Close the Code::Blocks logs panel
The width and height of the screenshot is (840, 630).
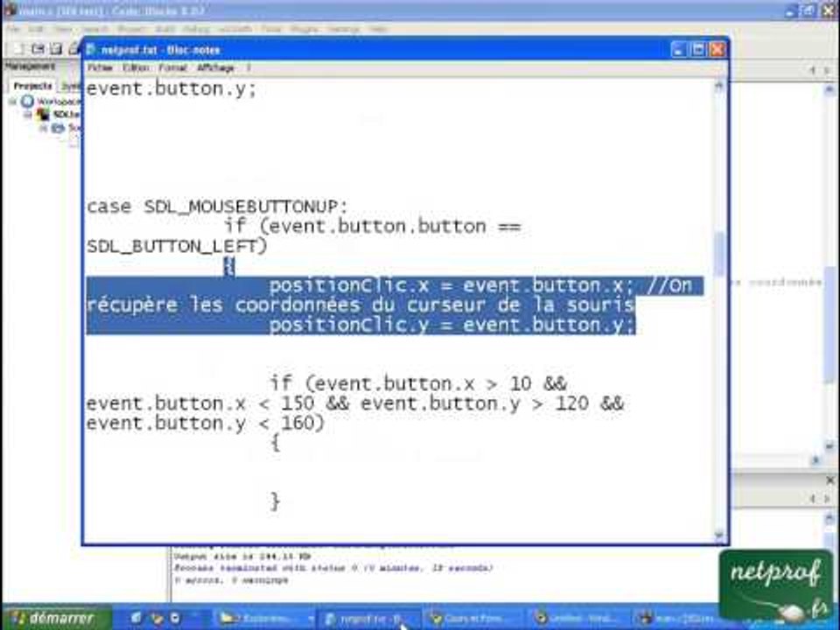pos(830,480)
